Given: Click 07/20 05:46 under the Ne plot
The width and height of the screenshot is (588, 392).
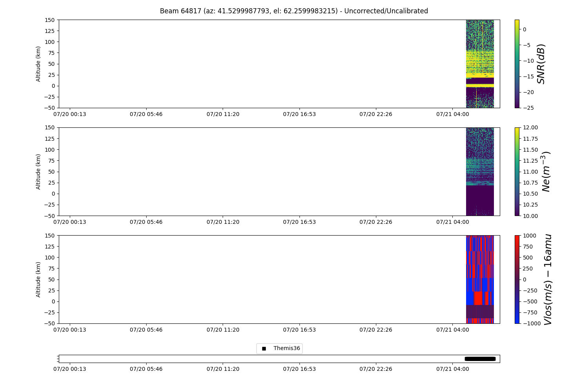Looking at the screenshot, I should pos(146,222).
